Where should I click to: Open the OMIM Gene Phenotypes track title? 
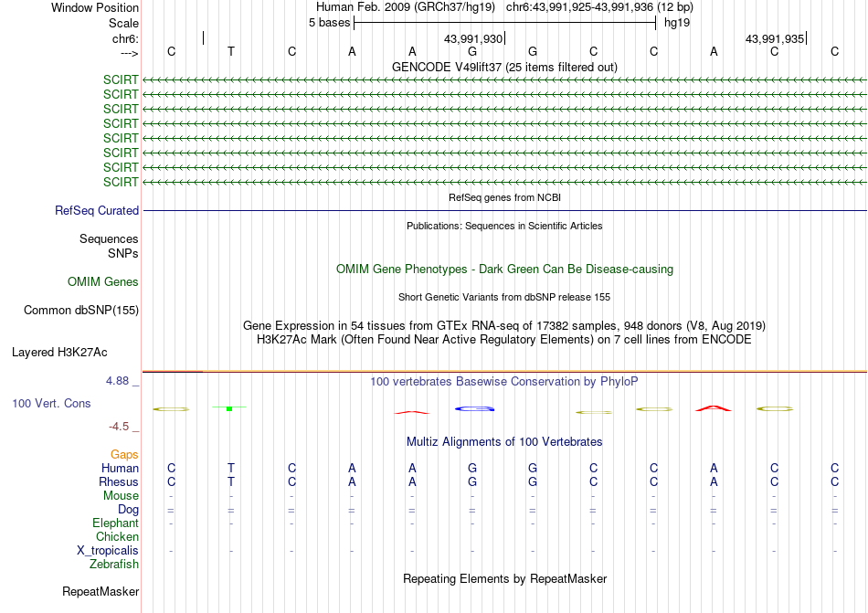pyautogui.click(x=504, y=269)
